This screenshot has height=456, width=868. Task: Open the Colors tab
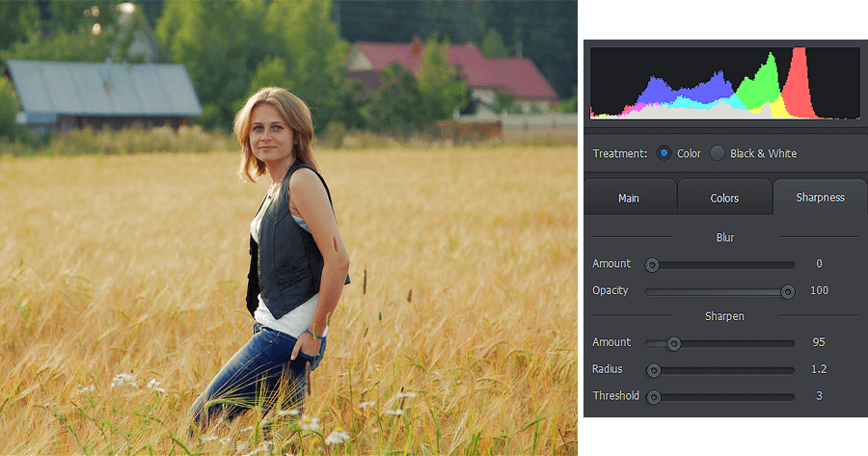[724, 198]
